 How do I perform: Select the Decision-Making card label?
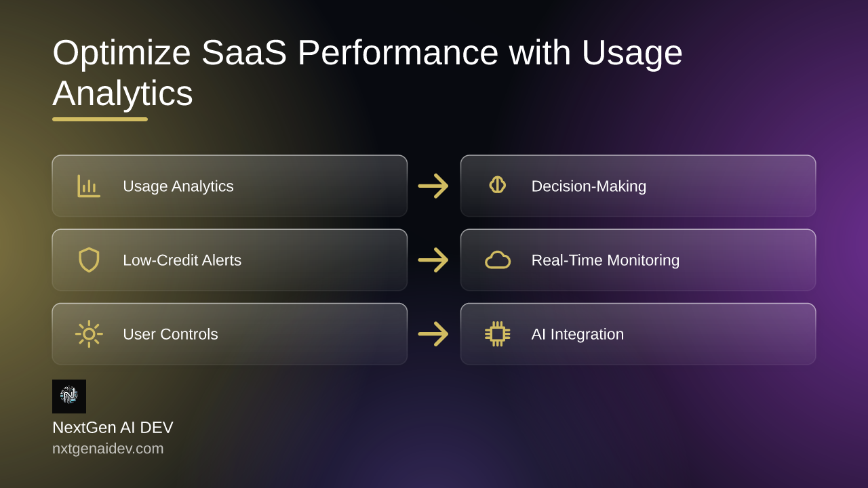tap(589, 186)
